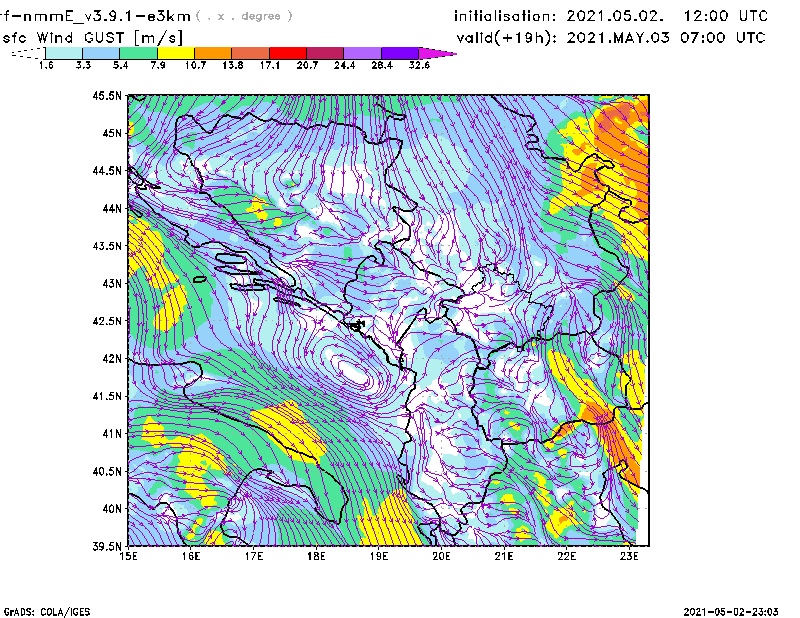This screenshot has width=800, height=618.
Task: Click the '21E' longitude label
Action: click(x=504, y=556)
